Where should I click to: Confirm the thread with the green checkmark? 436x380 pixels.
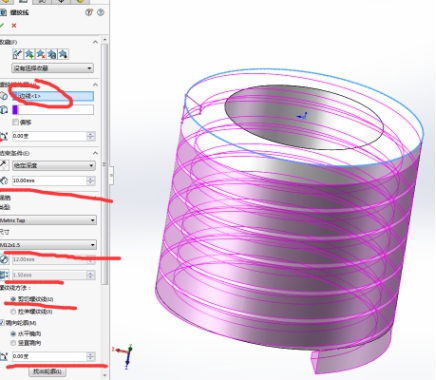click(x=2, y=26)
